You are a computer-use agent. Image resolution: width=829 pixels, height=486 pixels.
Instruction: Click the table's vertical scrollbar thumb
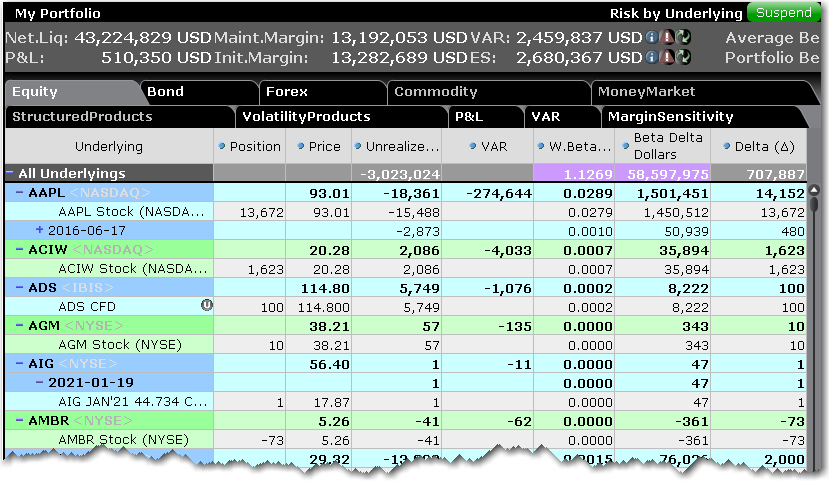(x=814, y=203)
